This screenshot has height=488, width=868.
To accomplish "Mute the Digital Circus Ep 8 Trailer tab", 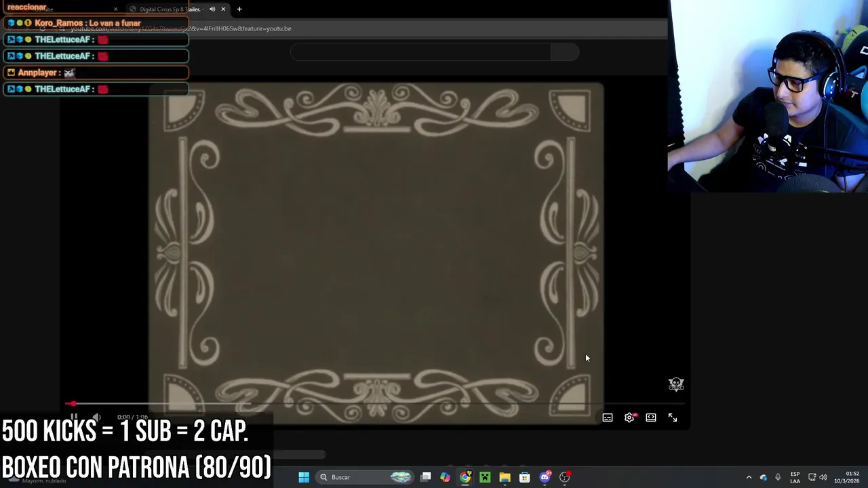I will pos(212,9).
